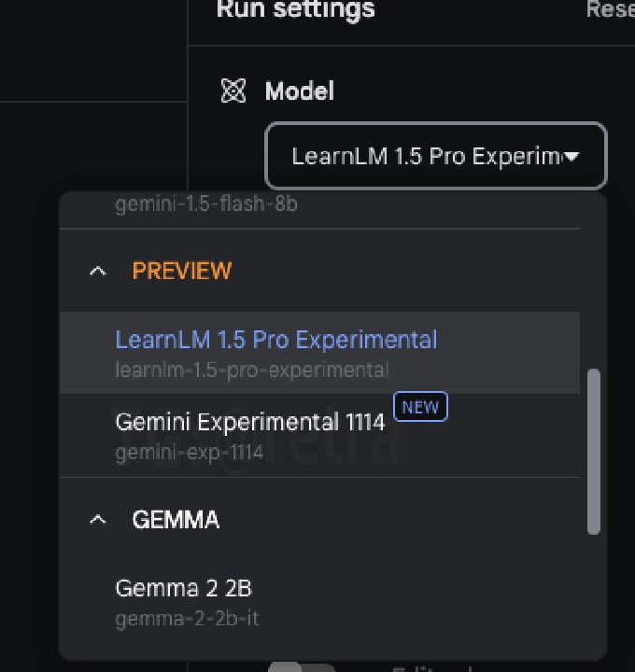Screen dimensions: 635x672
Task: Click the gemini-exp-1114 model ID subtitle
Action: pos(189,453)
